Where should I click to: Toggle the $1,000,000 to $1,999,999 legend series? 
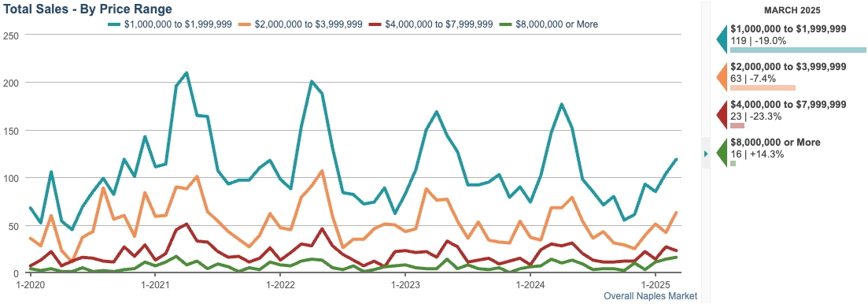169,24
